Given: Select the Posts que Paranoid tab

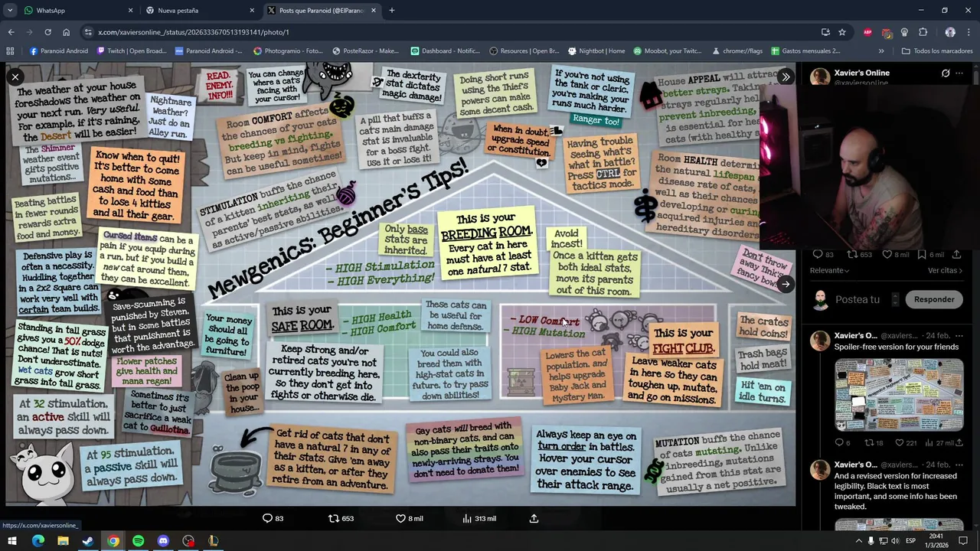Looking at the screenshot, I should coord(322,11).
